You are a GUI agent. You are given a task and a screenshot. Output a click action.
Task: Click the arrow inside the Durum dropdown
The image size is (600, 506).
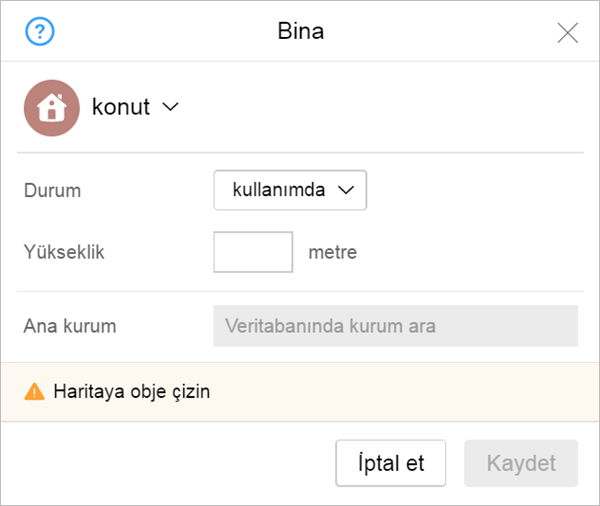(x=346, y=190)
